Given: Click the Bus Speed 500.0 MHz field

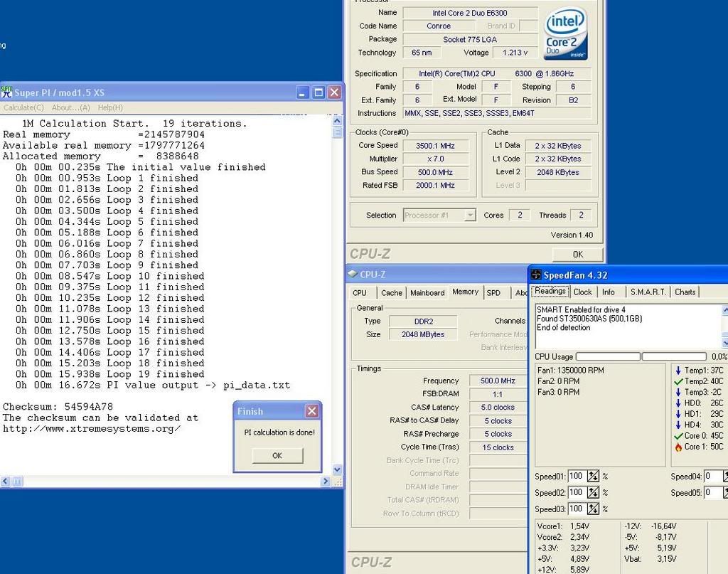Looking at the screenshot, I should pos(436,172).
